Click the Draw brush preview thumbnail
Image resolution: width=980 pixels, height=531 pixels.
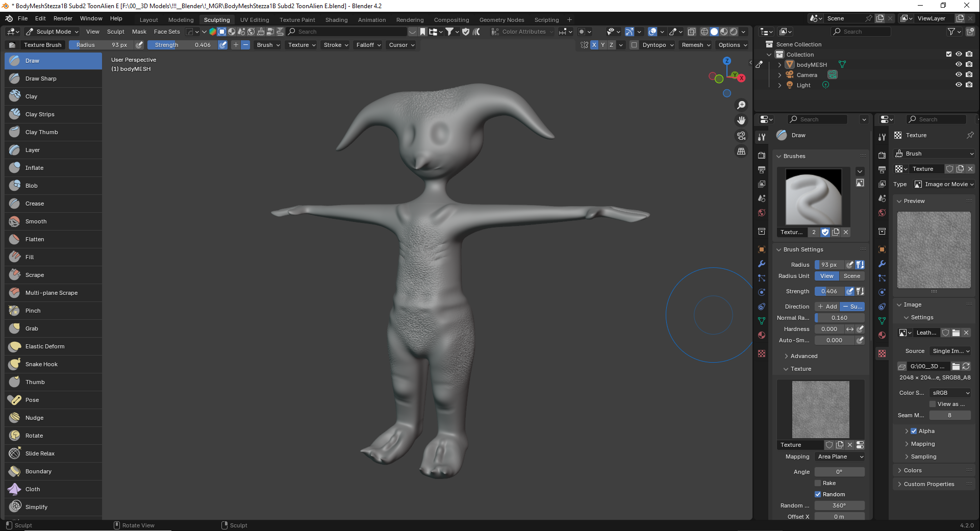tap(814, 197)
